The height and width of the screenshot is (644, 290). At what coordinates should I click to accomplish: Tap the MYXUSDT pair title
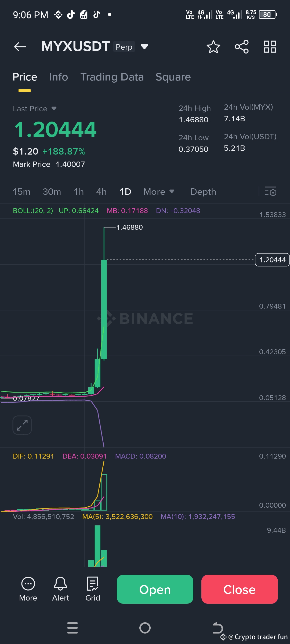point(75,46)
